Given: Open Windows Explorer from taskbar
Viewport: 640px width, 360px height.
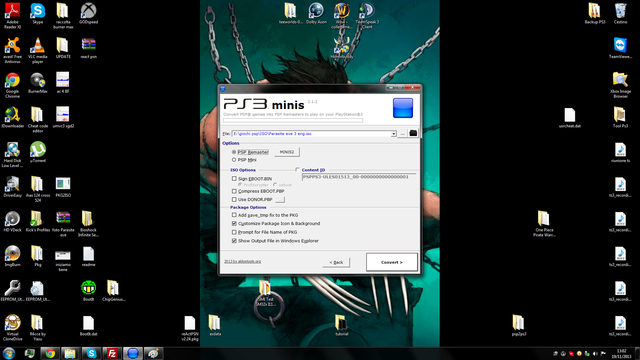Looking at the screenshot, I should (70, 353).
